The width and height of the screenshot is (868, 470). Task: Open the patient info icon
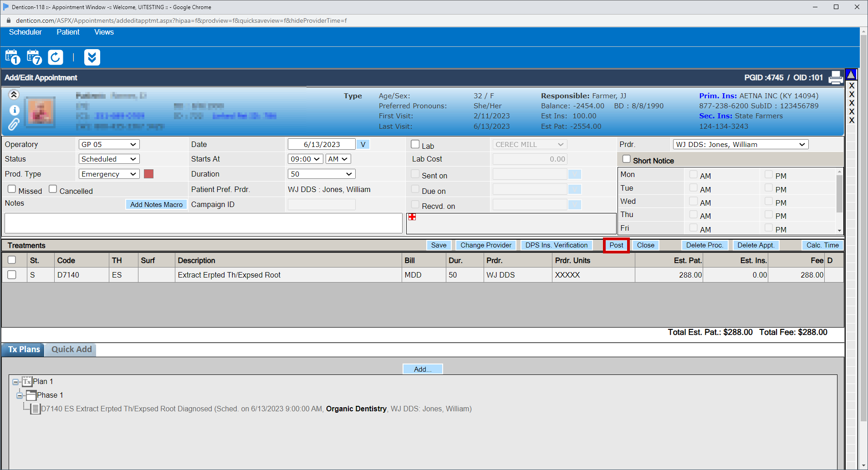14,110
